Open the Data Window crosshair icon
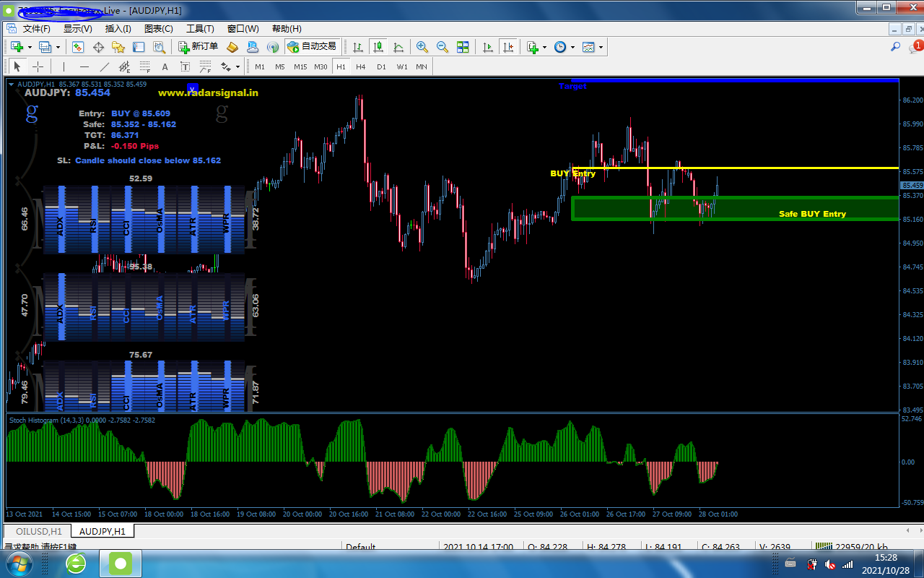924x578 pixels. point(98,47)
